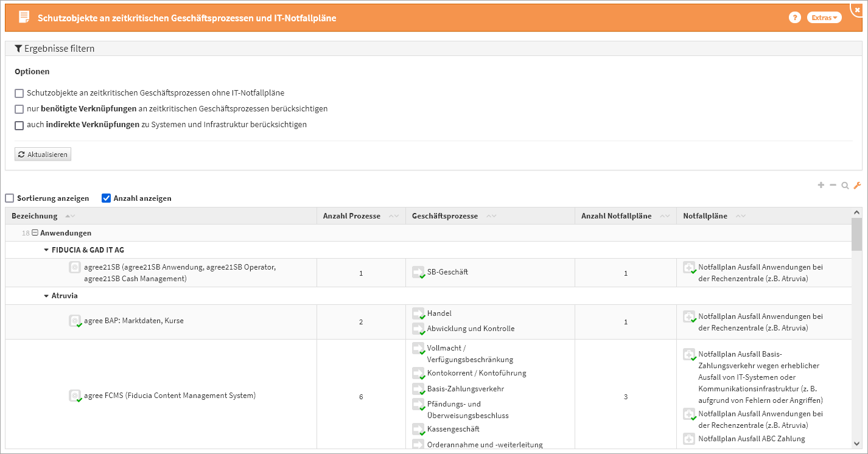This screenshot has width=868, height=454.
Task: Click the agree21SB application icon
Action: 75,267
